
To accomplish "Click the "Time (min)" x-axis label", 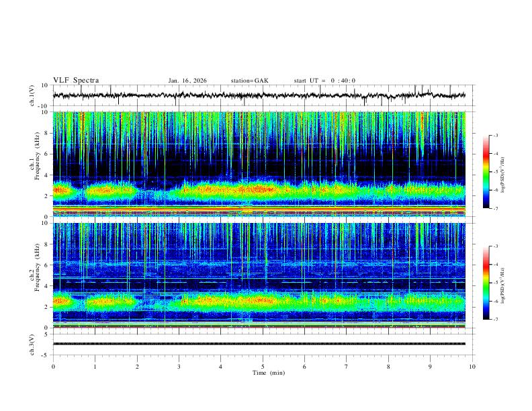I will [x=269, y=373].
